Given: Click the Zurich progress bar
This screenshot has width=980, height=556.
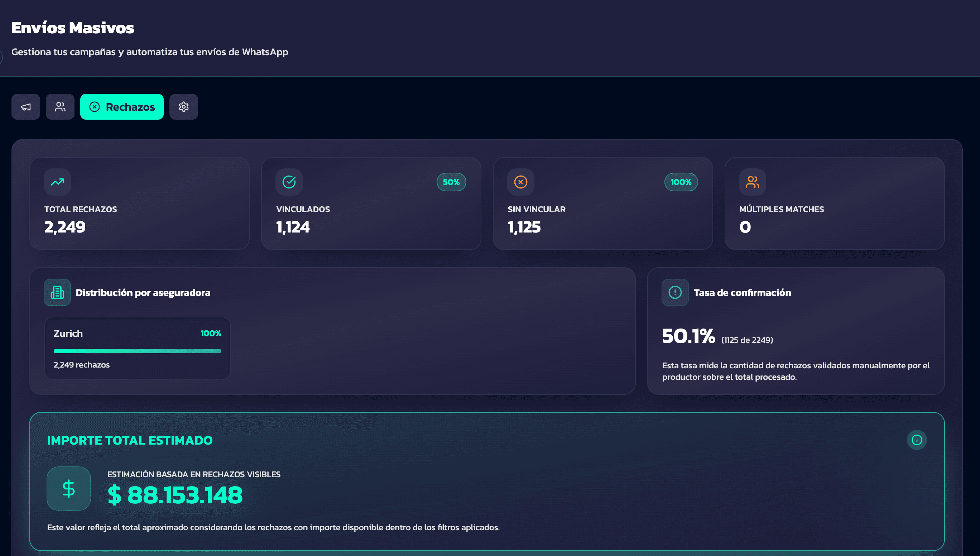Looking at the screenshot, I should coord(138,351).
